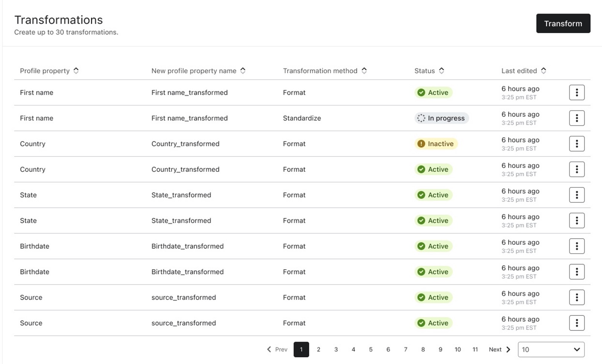Go to page 2 of the table

(318, 349)
